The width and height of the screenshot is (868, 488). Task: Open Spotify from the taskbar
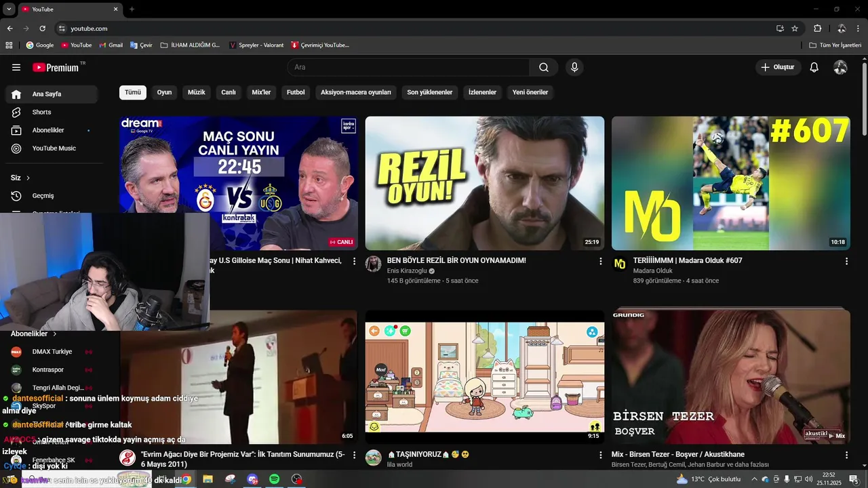(x=274, y=479)
